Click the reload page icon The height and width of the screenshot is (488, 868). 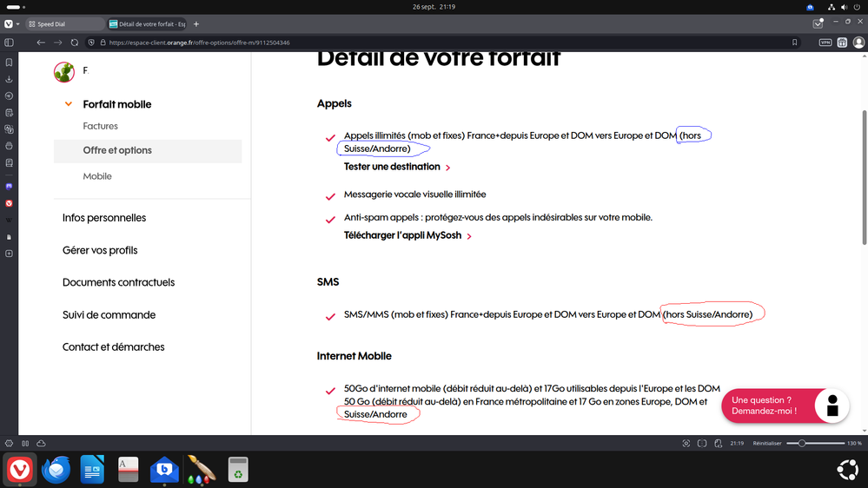[75, 43]
